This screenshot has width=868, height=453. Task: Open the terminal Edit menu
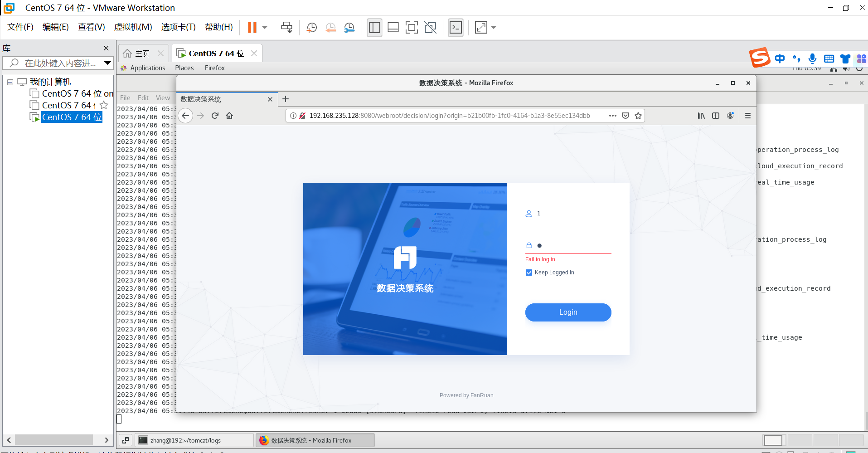pyautogui.click(x=143, y=98)
